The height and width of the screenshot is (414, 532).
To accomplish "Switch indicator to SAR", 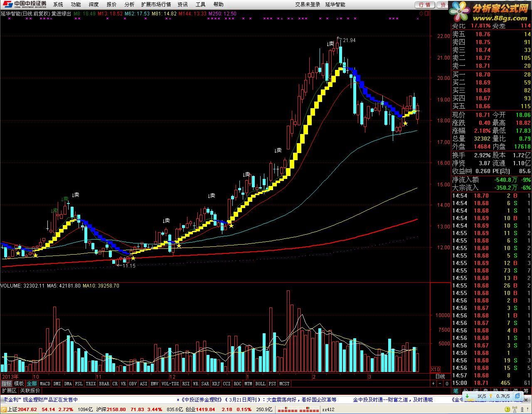I will tap(205, 384).
